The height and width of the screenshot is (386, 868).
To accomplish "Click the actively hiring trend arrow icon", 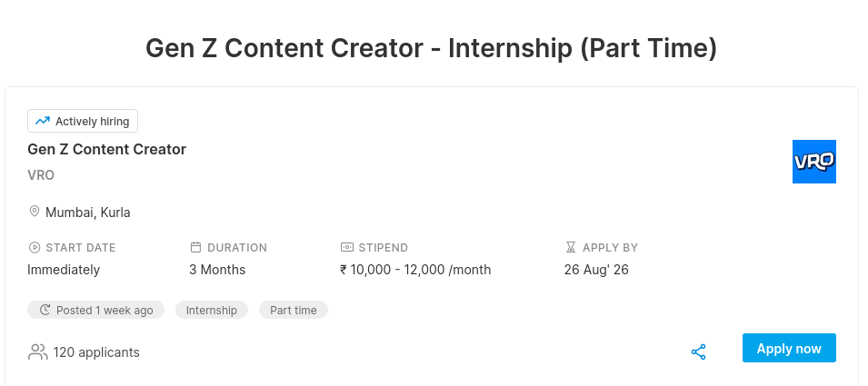I will click(43, 121).
